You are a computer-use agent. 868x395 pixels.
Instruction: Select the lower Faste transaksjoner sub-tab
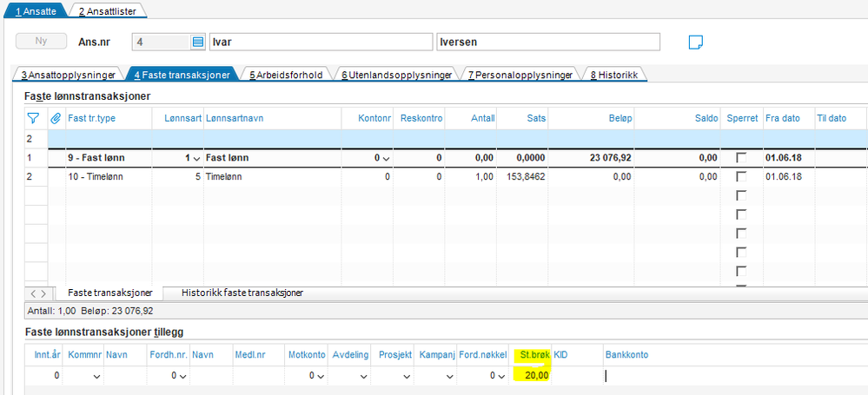pyautogui.click(x=108, y=293)
